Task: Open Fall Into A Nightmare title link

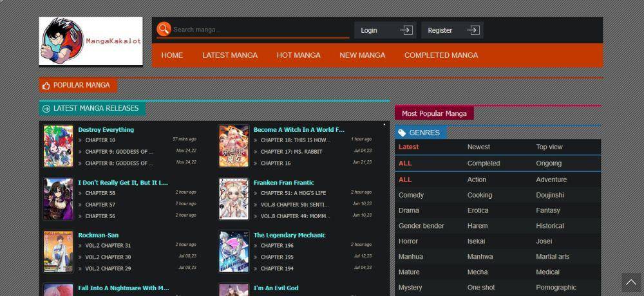Action: [124, 288]
